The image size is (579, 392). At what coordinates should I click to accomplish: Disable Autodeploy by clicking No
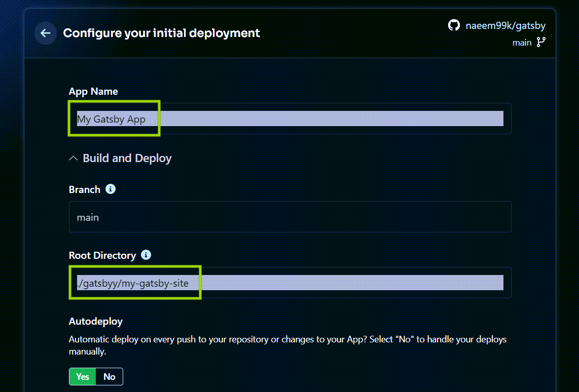point(110,376)
